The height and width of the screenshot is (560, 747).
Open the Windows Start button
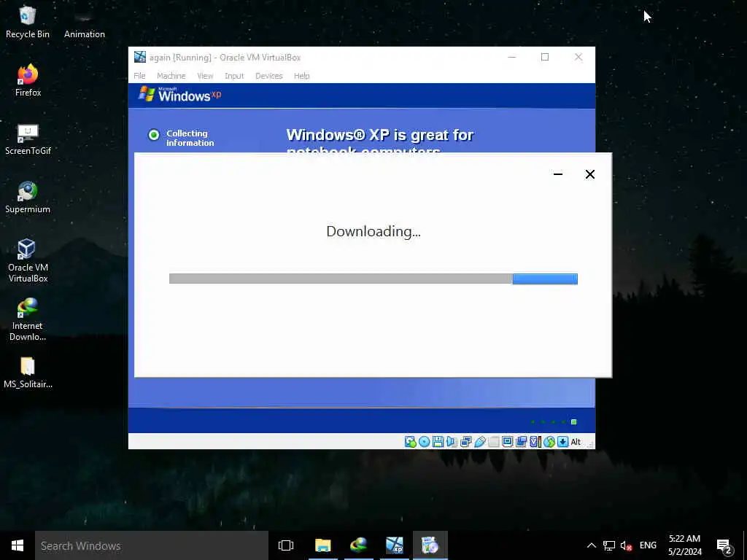point(18,545)
